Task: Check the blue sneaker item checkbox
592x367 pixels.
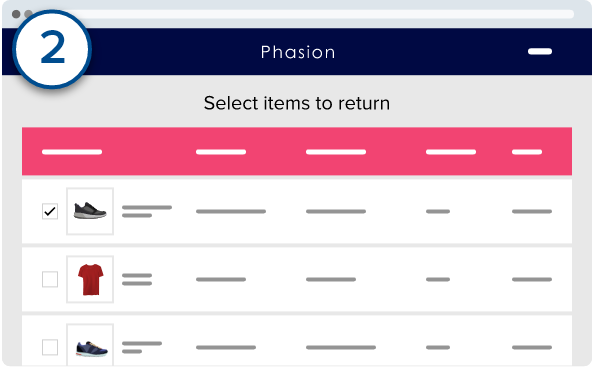Action: (50, 347)
